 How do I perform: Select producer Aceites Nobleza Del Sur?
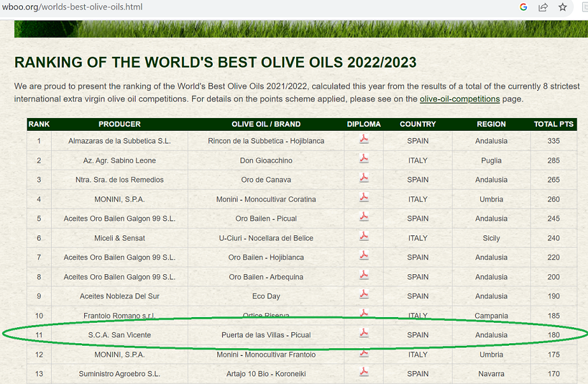click(120, 296)
